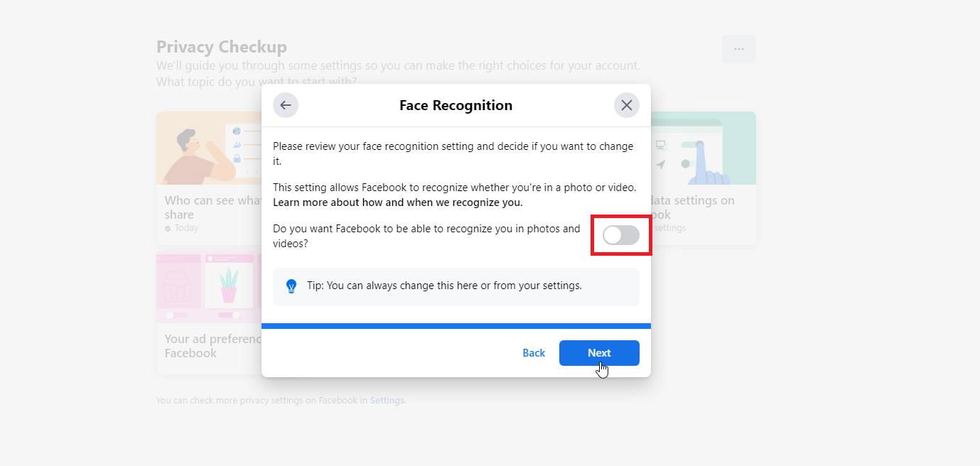Click the pink plant illustration card image
The image size is (980, 466).
pos(209,288)
